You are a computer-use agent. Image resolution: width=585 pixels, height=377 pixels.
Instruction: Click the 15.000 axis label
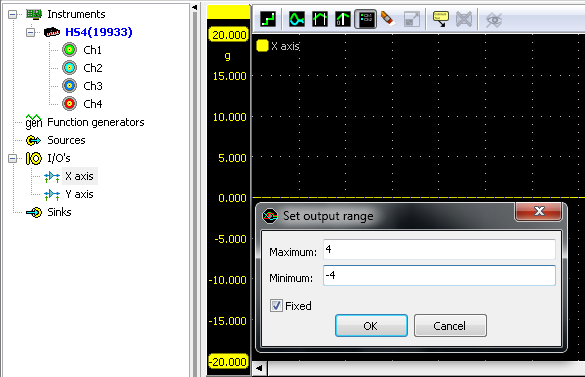[x=230, y=76]
